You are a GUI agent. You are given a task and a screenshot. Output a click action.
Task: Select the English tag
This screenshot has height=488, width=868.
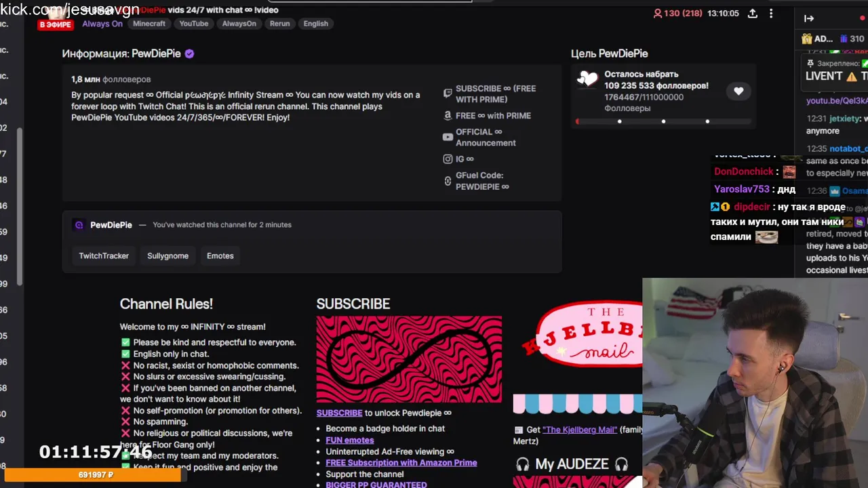coord(316,24)
